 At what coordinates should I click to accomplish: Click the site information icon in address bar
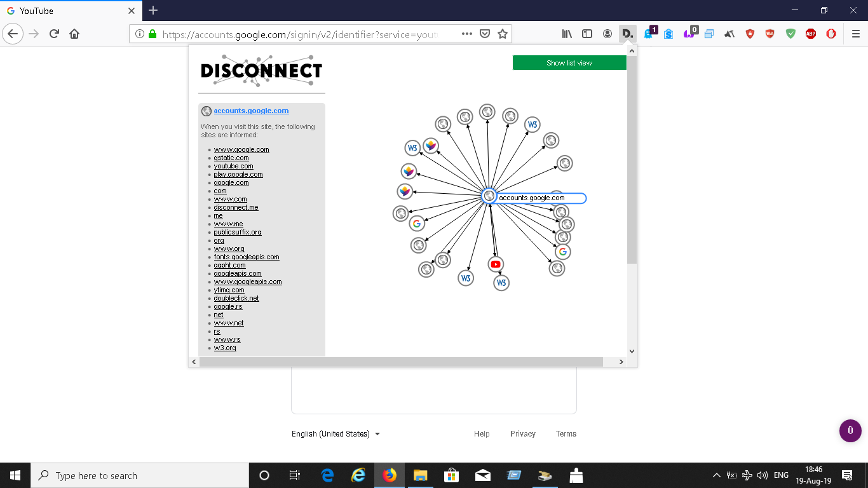point(139,34)
